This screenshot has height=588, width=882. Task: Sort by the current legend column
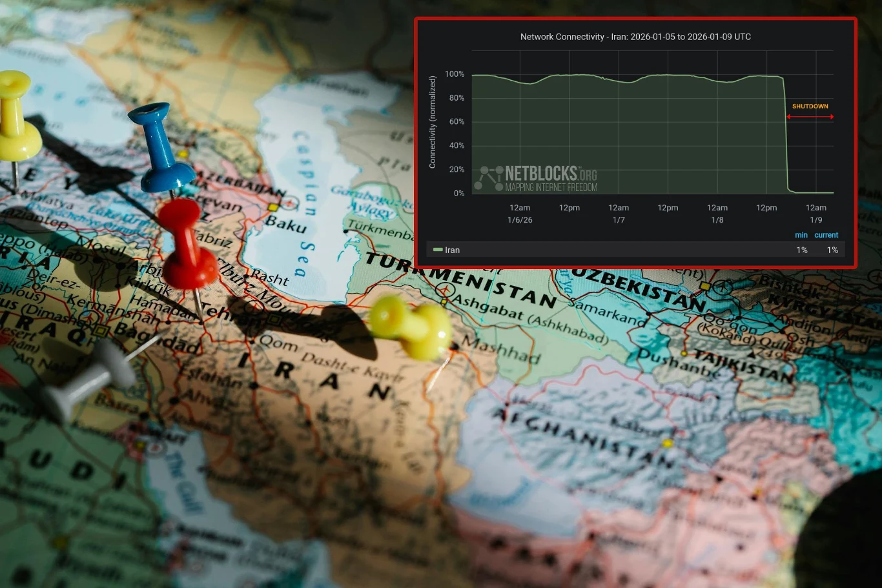826,235
